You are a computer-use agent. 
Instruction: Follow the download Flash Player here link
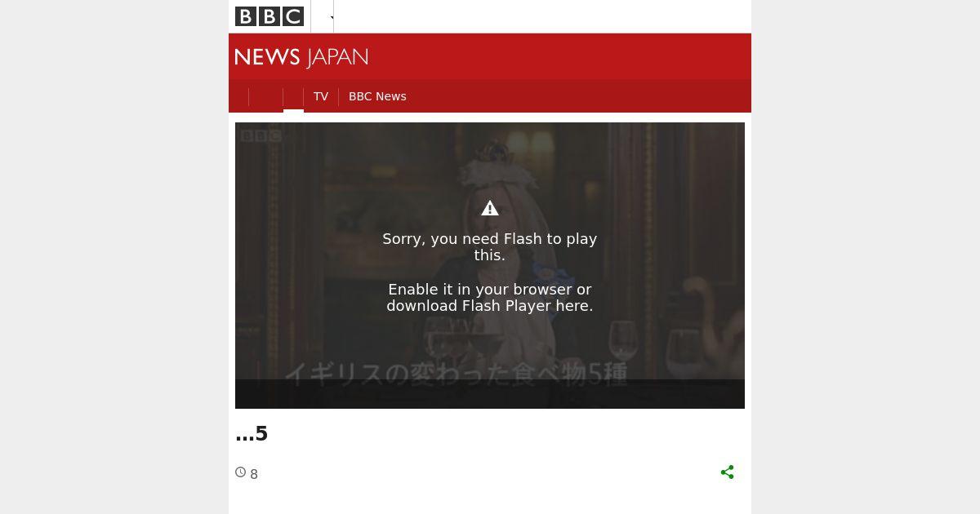[x=490, y=306]
